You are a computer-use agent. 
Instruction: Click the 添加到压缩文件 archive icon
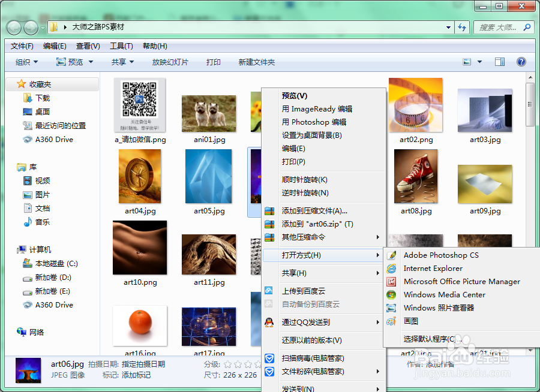point(269,211)
